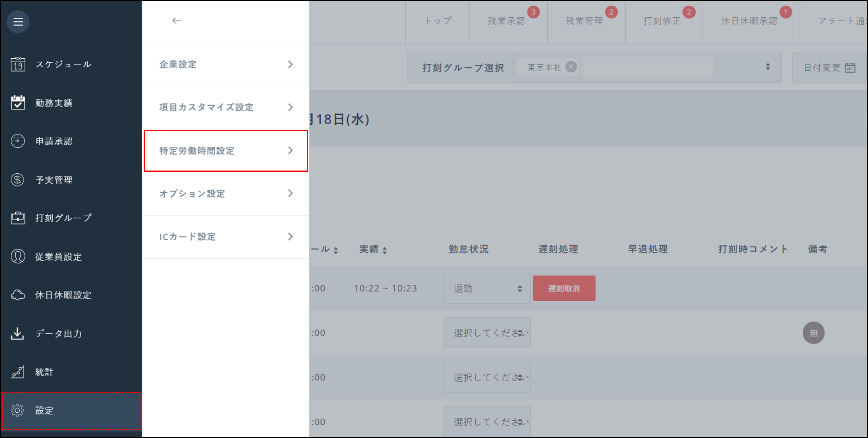Click the hamburger menu icon
Screen dimensions: 868x438
(18, 22)
